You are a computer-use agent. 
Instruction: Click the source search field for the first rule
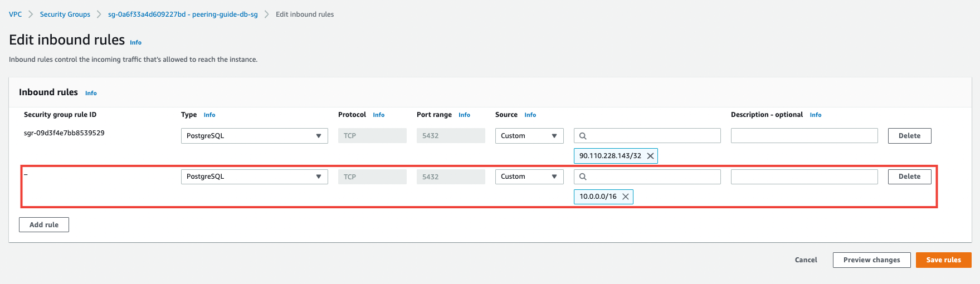(x=647, y=136)
